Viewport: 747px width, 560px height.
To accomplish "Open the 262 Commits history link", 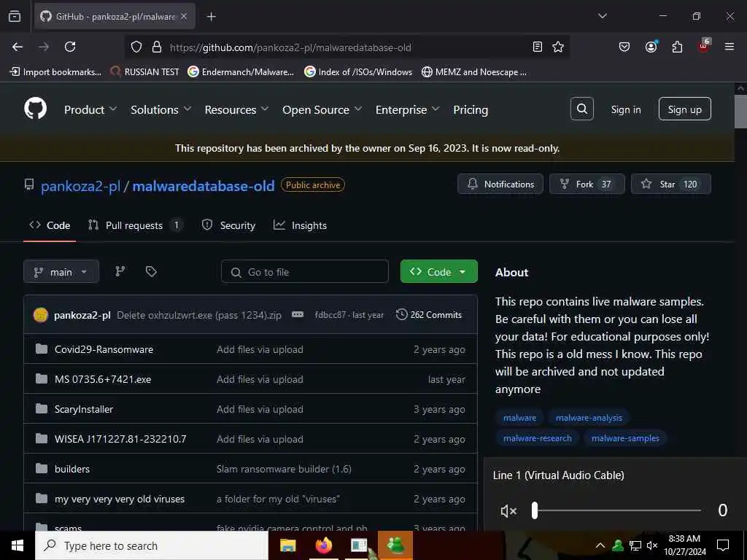I will click(429, 315).
